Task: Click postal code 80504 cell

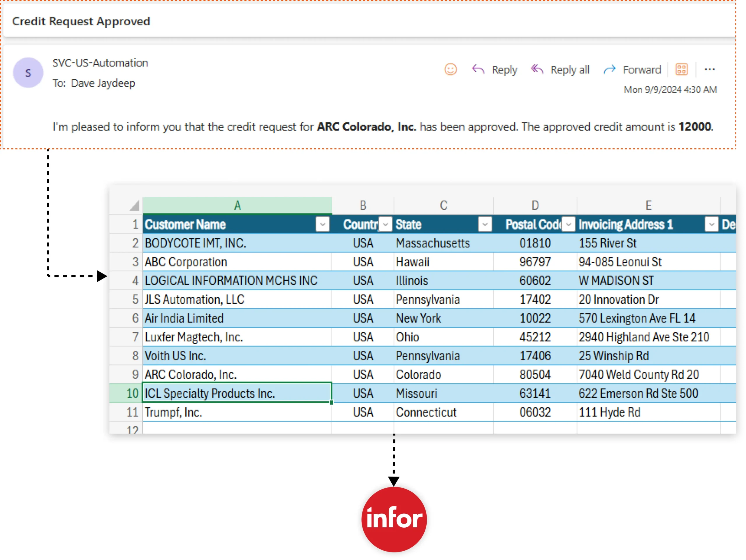Action: coord(535,375)
